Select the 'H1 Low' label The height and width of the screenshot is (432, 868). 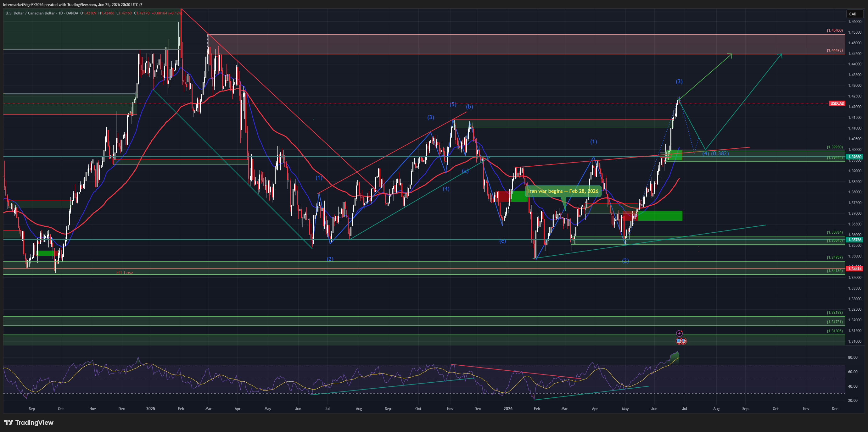124,273
